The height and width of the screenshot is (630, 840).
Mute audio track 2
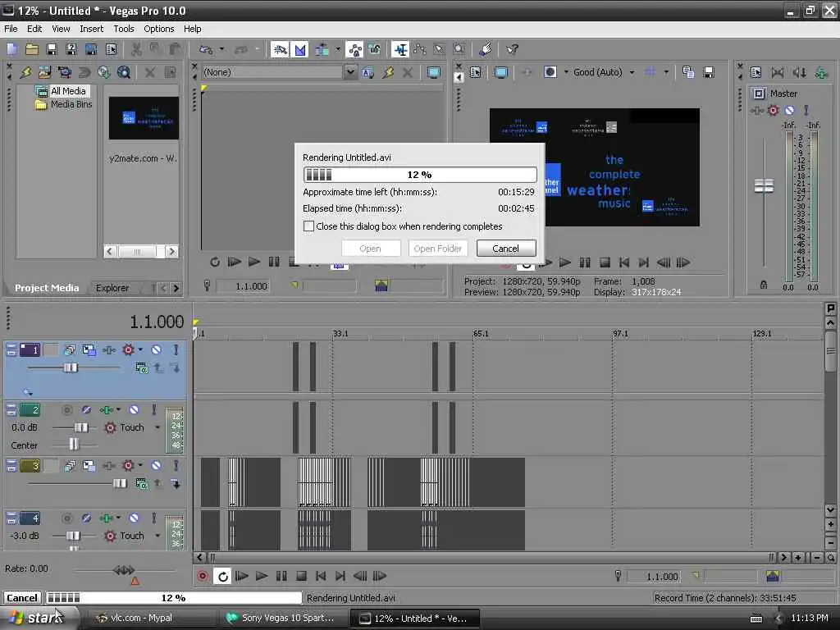[134, 410]
